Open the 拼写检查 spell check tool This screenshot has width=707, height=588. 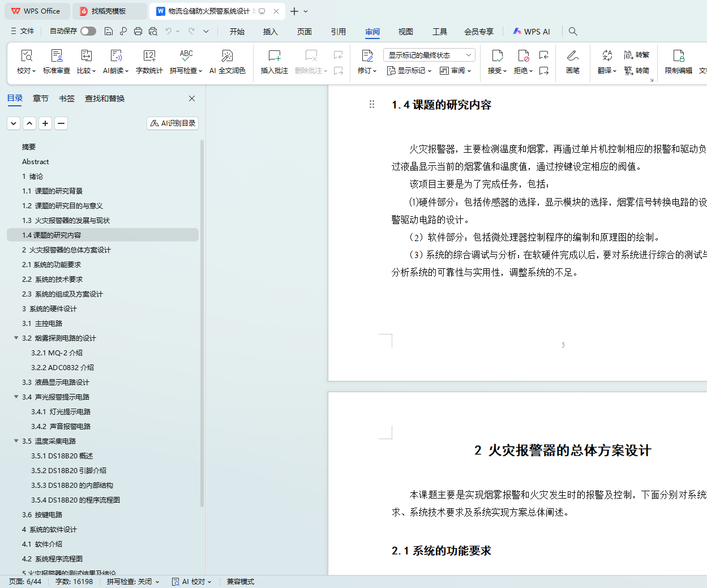click(x=186, y=61)
